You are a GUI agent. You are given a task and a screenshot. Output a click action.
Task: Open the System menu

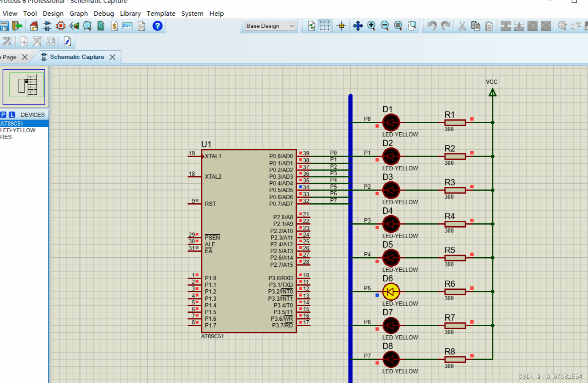coord(192,13)
